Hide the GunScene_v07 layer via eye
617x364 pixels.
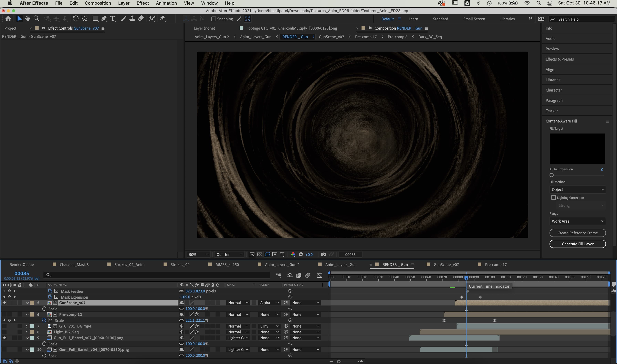point(4,303)
